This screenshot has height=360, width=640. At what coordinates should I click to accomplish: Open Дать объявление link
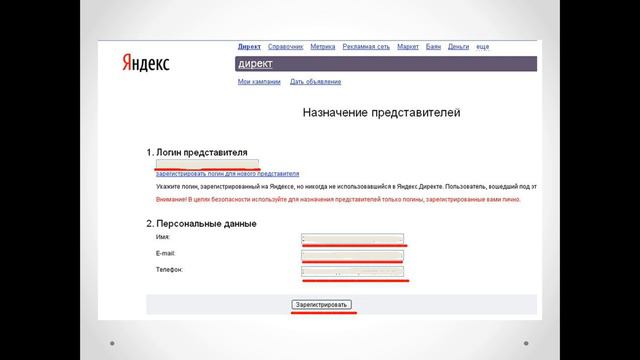pos(316,82)
